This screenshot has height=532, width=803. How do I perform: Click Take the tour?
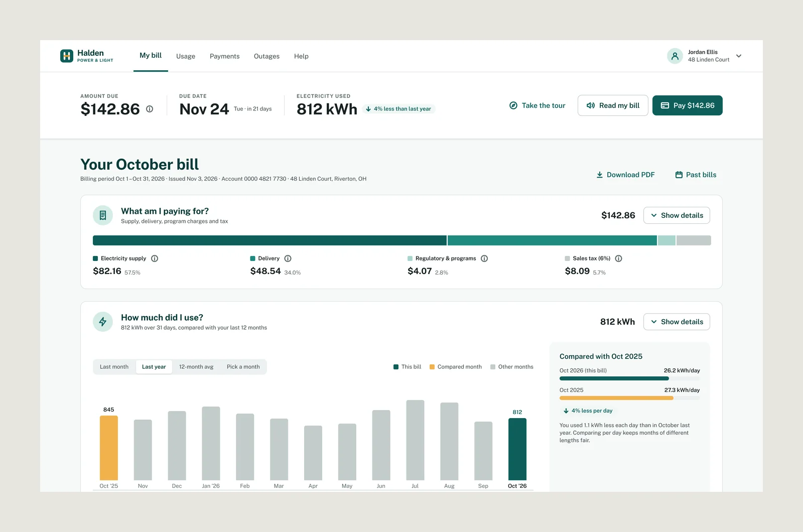[538, 105]
